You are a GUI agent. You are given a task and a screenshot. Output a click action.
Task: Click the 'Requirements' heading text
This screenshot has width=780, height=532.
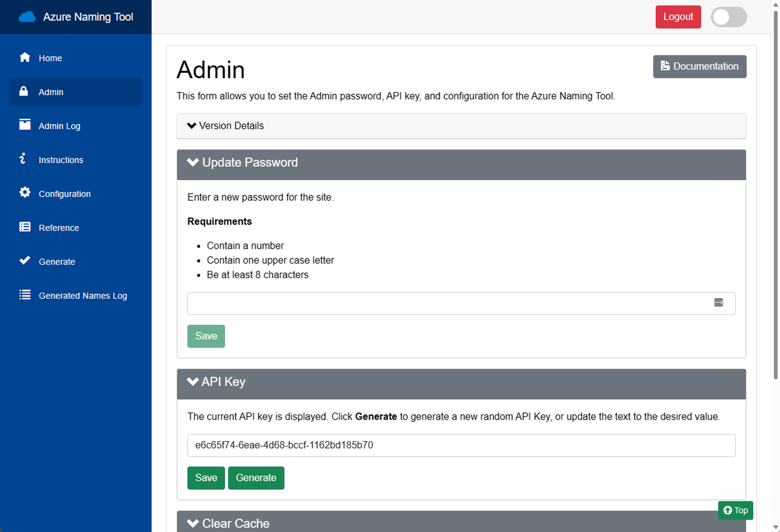coord(220,222)
